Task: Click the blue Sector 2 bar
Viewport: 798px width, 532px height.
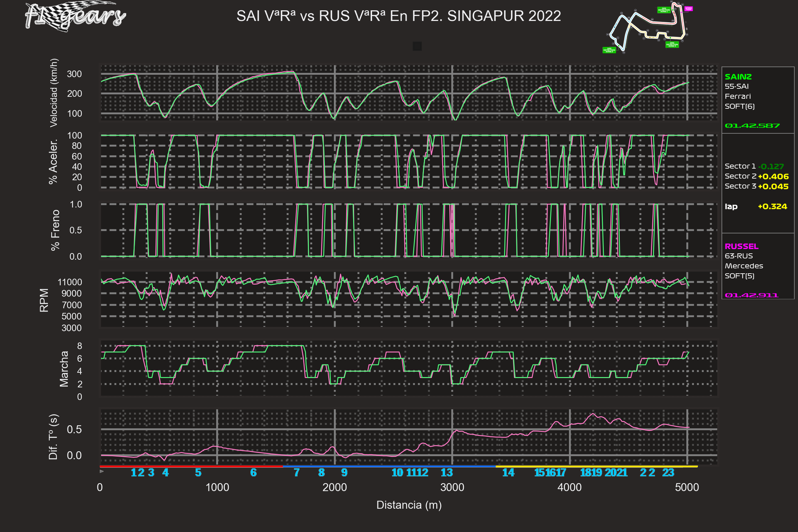Action: click(x=389, y=466)
